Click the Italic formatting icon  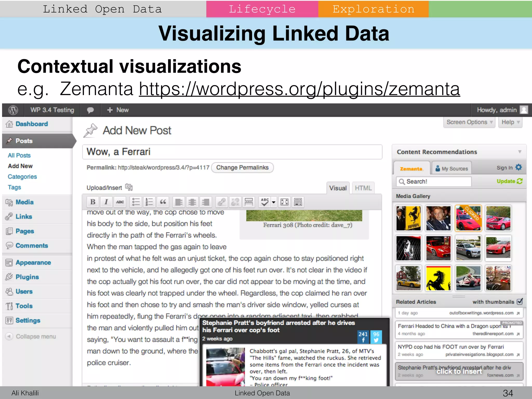point(106,202)
